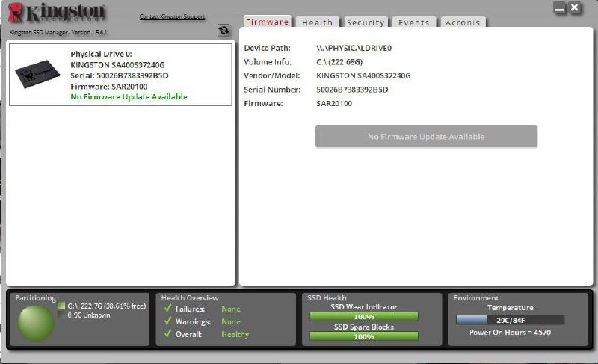This screenshot has height=364, width=598.
Task: Minimize the Kingston SSD Manager window
Action: pos(560,8)
